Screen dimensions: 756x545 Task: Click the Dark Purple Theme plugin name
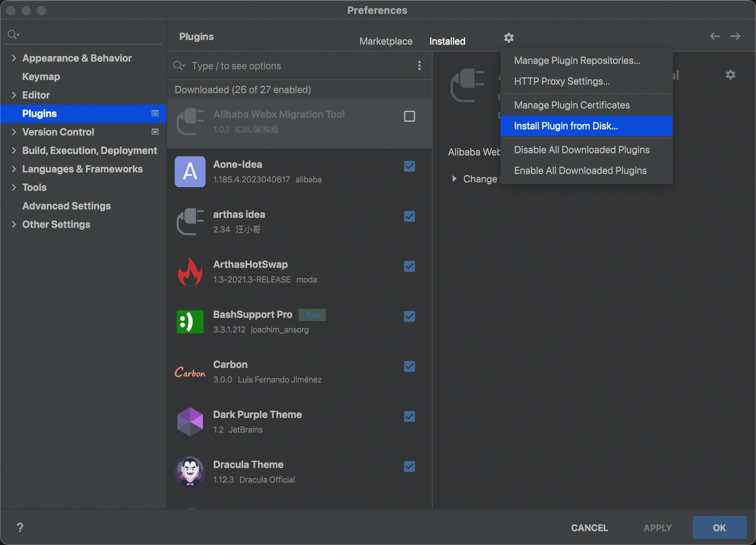(258, 415)
